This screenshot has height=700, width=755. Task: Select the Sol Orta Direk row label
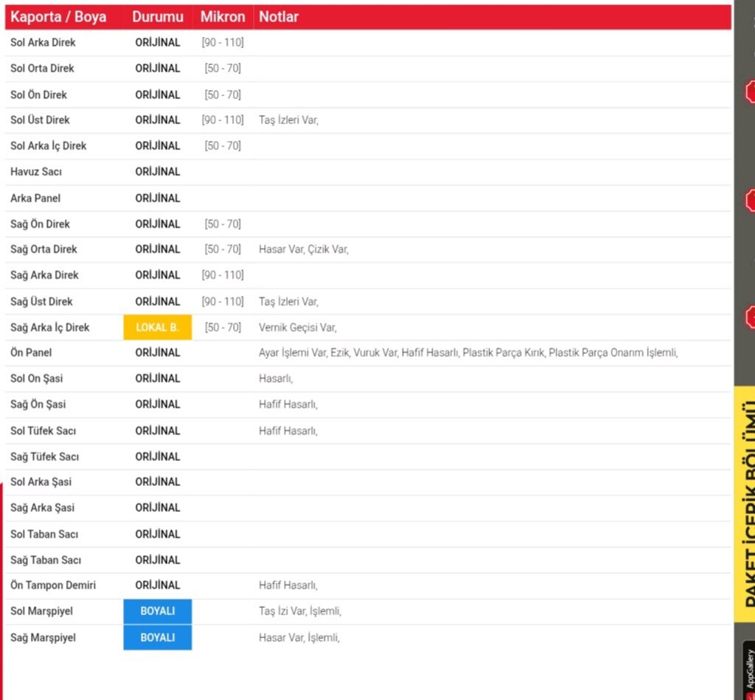(x=42, y=69)
